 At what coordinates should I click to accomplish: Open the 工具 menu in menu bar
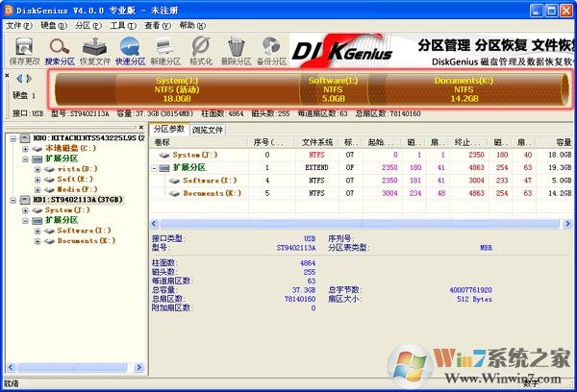(x=118, y=25)
